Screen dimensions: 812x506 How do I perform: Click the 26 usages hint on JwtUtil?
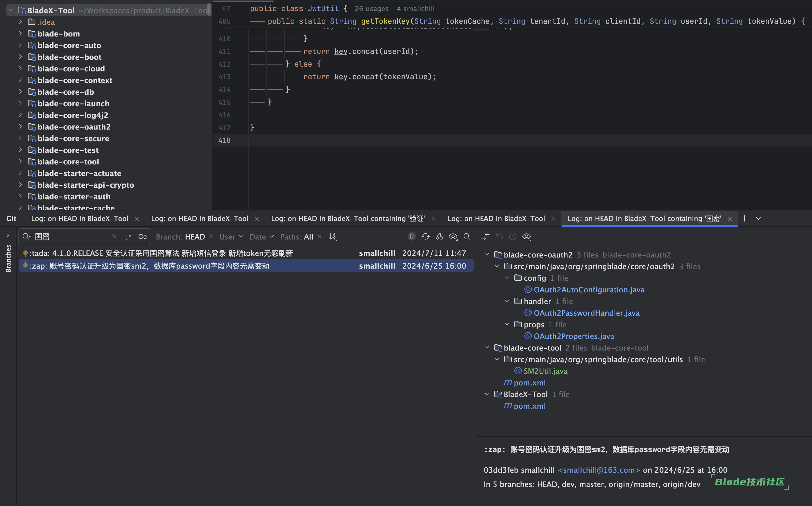(371, 8)
